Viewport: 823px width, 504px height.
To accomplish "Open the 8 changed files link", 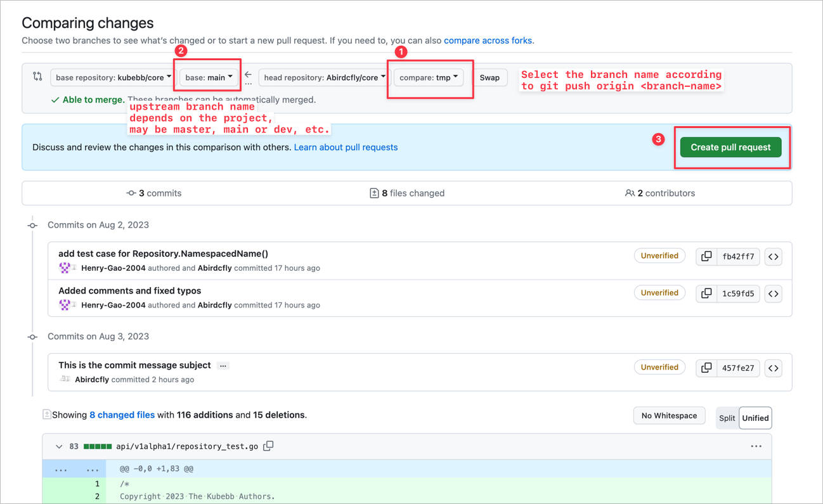I will pyautogui.click(x=122, y=415).
